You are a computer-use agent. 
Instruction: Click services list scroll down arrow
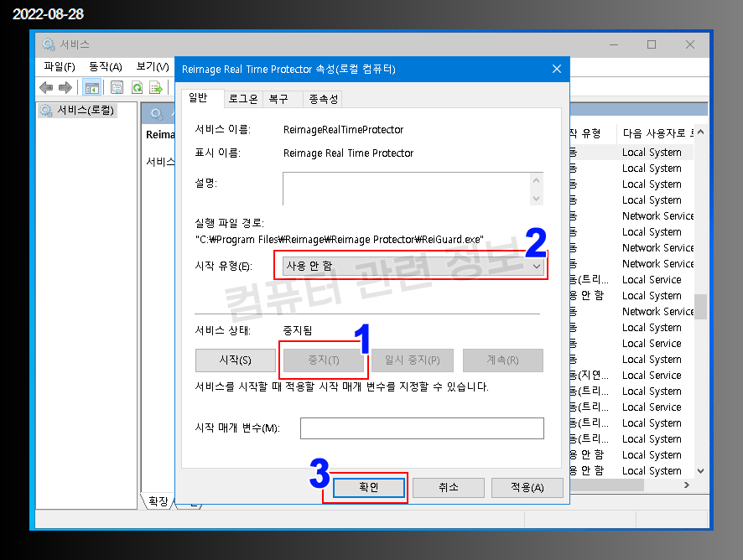(701, 471)
